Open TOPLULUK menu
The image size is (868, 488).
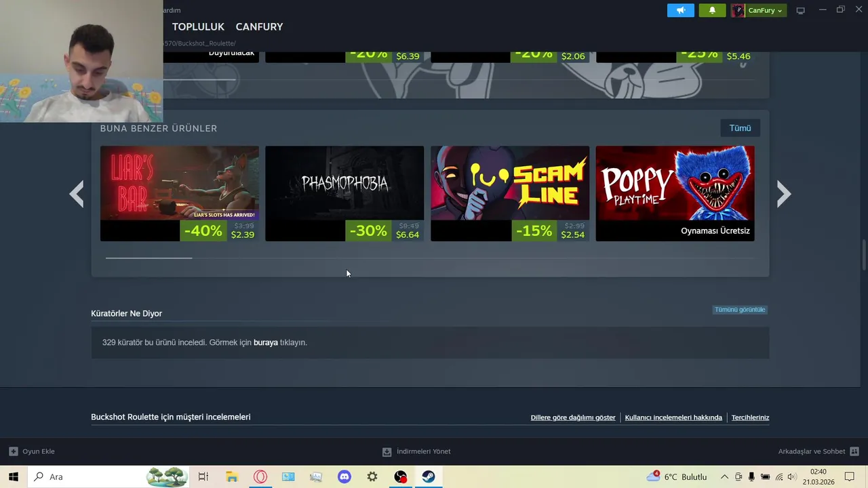click(x=198, y=26)
